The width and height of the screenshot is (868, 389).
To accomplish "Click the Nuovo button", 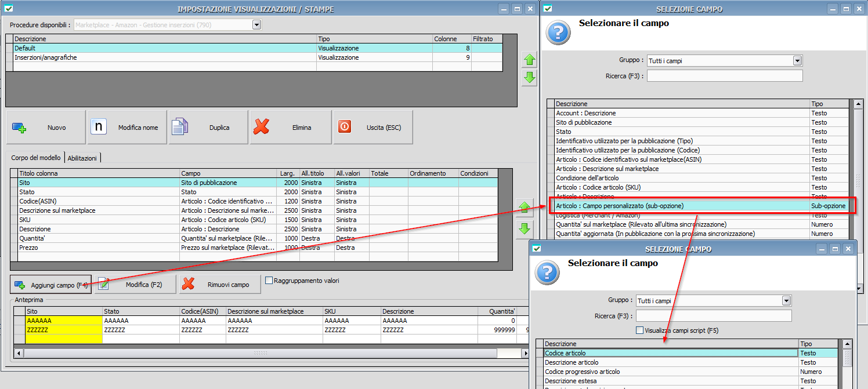I will click(46, 128).
